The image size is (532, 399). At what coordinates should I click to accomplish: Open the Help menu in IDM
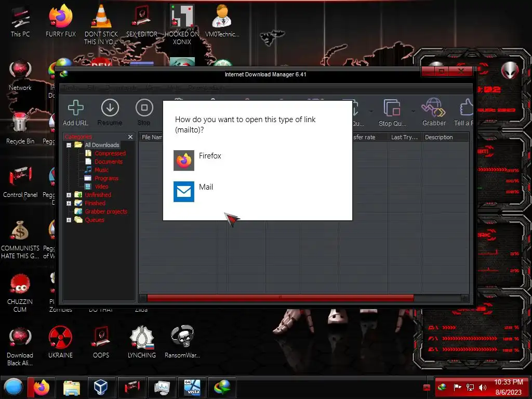click(174, 88)
